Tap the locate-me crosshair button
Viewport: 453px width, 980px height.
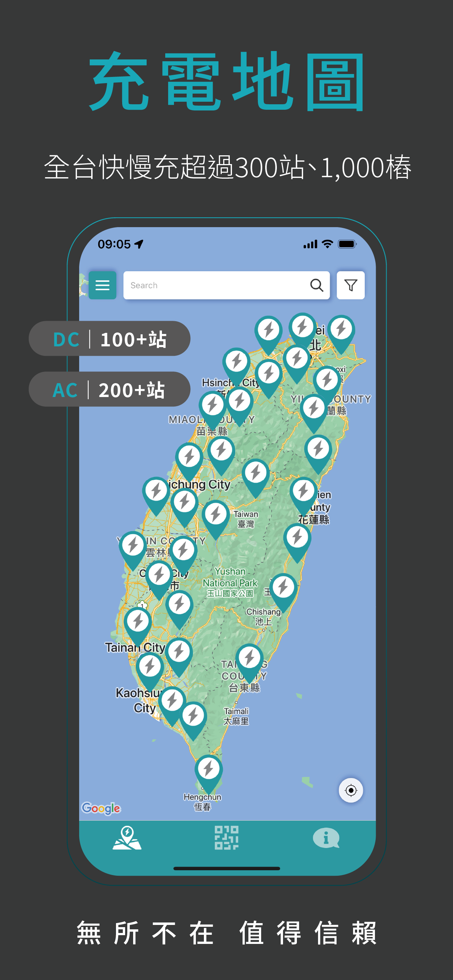351,790
